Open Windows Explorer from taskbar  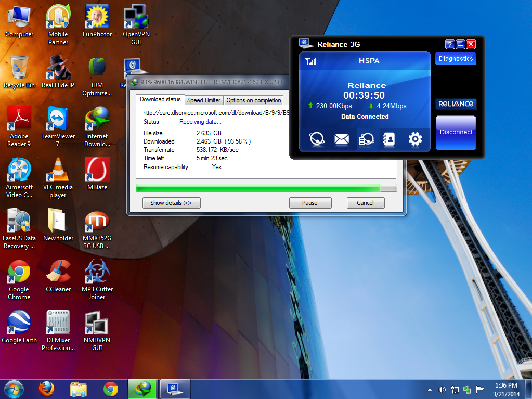[x=79, y=390]
